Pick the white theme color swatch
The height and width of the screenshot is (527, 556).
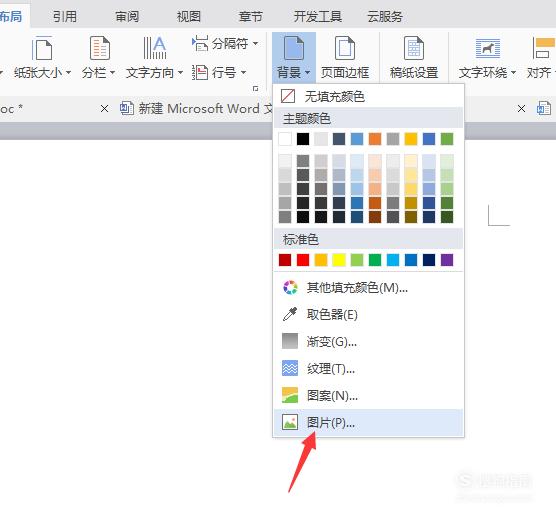pos(285,139)
